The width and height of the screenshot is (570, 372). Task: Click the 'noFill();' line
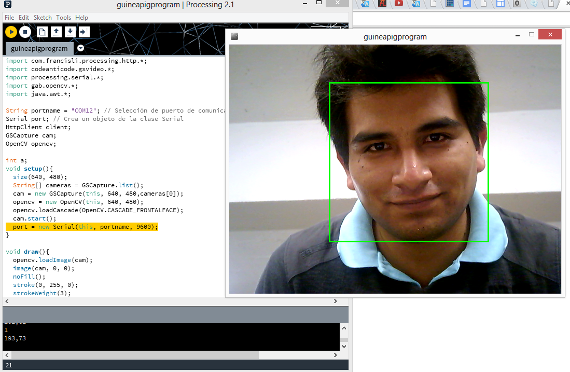click(29, 277)
